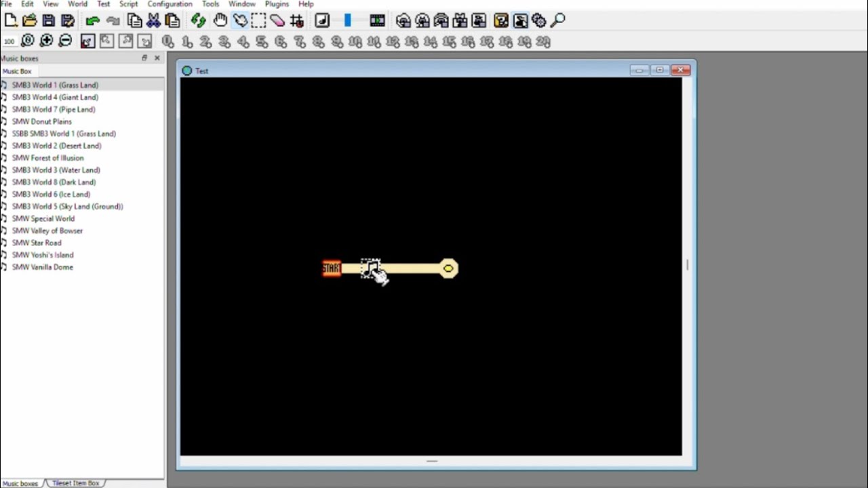This screenshot has width=868, height=488.
Task: Open a file using the folder icon
Action: coord(30,20)
